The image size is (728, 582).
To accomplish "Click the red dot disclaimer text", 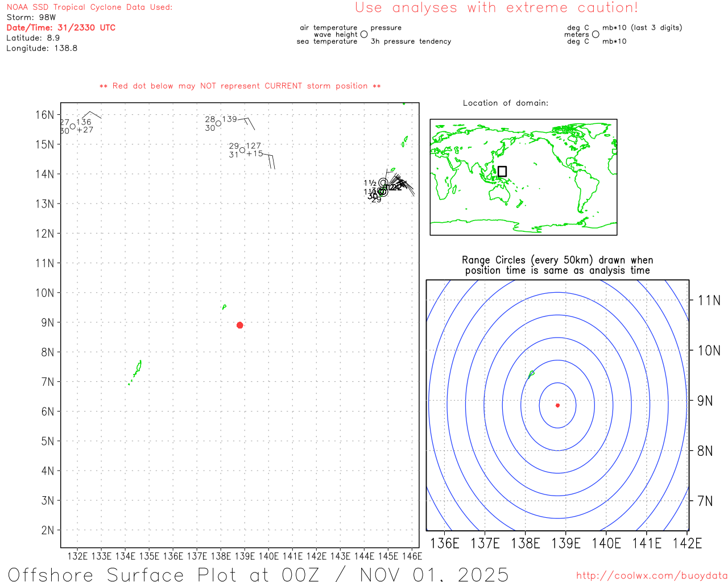I will (x=240, y=86).
